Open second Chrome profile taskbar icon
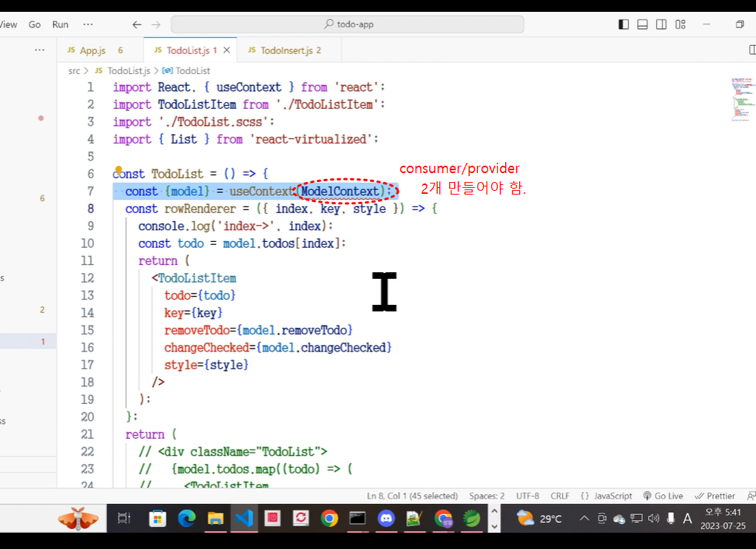The image size is (756, 549). click(443, 519)
